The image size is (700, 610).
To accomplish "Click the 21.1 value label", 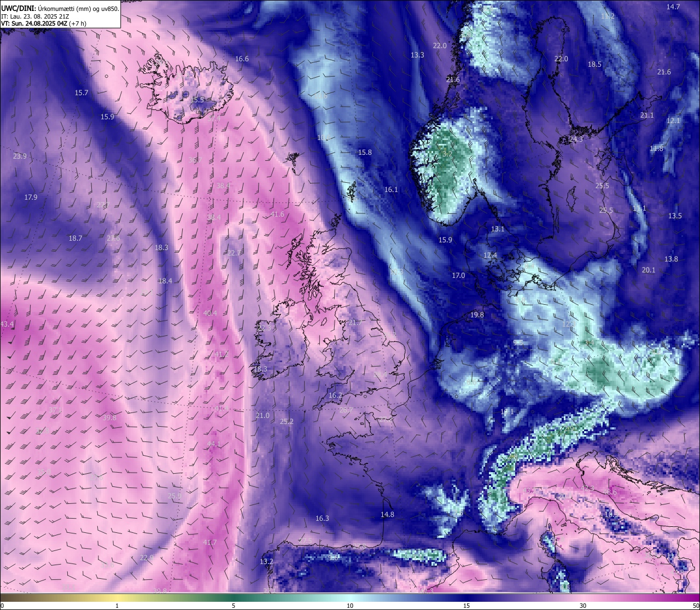I will coord(647,115).
